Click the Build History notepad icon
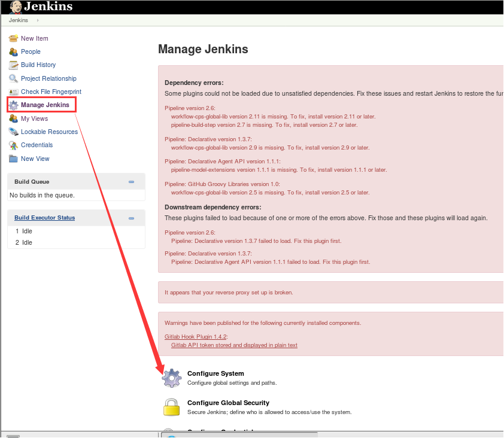The width and height of the screenshot is (504, 438). [x=13, y=65]
